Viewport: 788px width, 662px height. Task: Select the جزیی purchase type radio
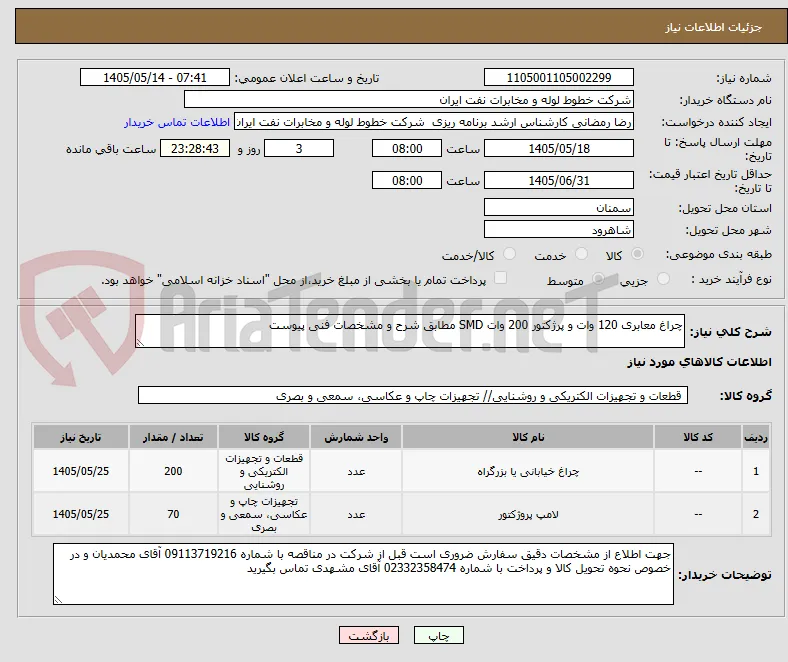663,278
